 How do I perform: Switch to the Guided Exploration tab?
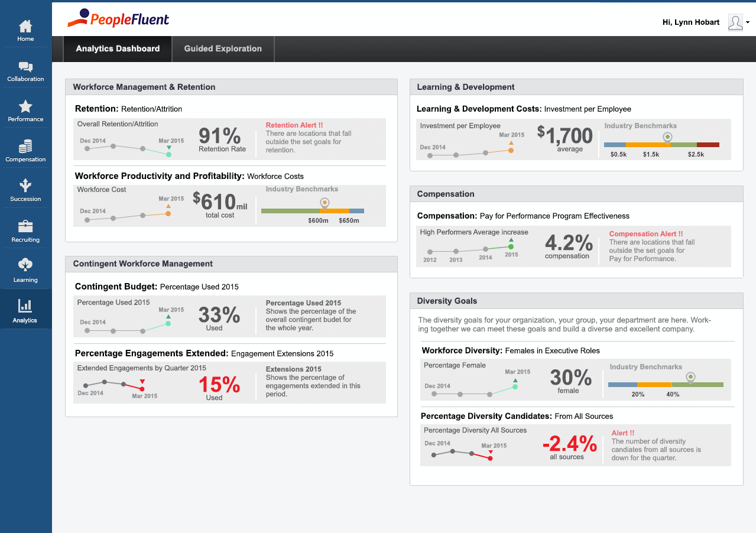pyautogui.click(x=223, y=48)
